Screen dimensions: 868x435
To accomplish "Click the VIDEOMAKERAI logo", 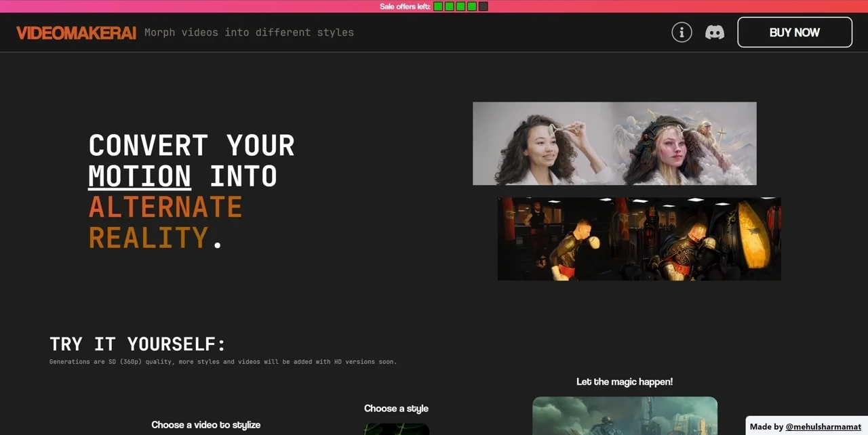I will pos(76,33).
